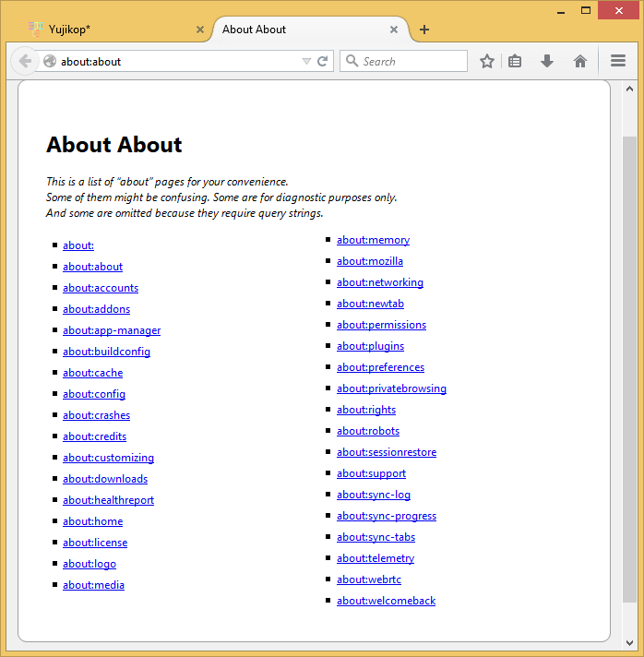Viewport: 644px width, 657px height.
Task: Follow the about:app-manager link
Action: (112, 330)
